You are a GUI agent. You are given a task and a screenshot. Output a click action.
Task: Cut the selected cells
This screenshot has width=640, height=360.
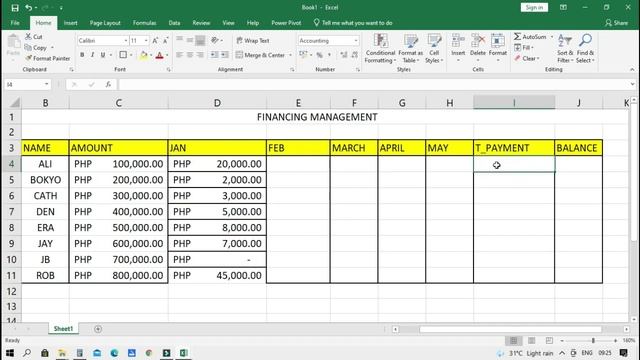[x=34, y=37]
